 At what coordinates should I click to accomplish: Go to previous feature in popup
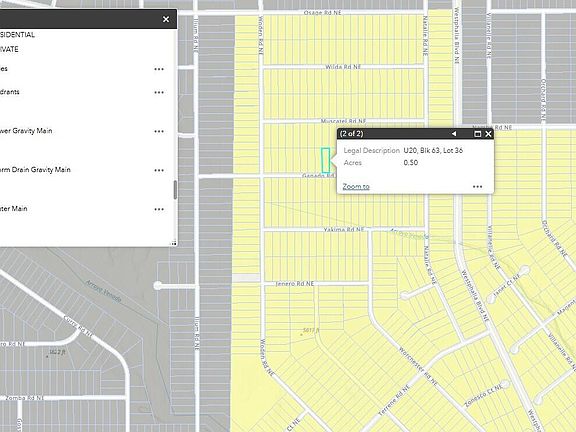click(454, 134)
